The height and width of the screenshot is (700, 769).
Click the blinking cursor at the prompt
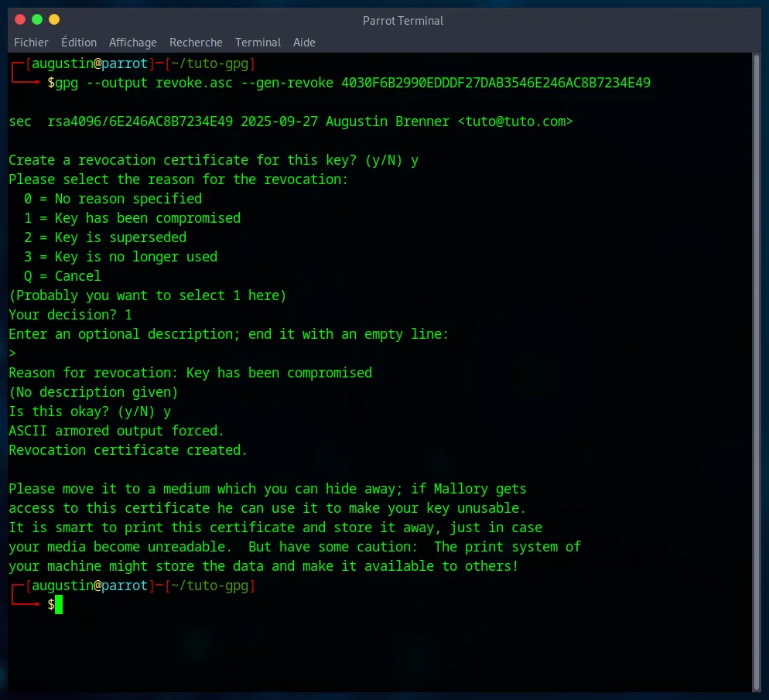pyautogui.click(x=58, y=605)
